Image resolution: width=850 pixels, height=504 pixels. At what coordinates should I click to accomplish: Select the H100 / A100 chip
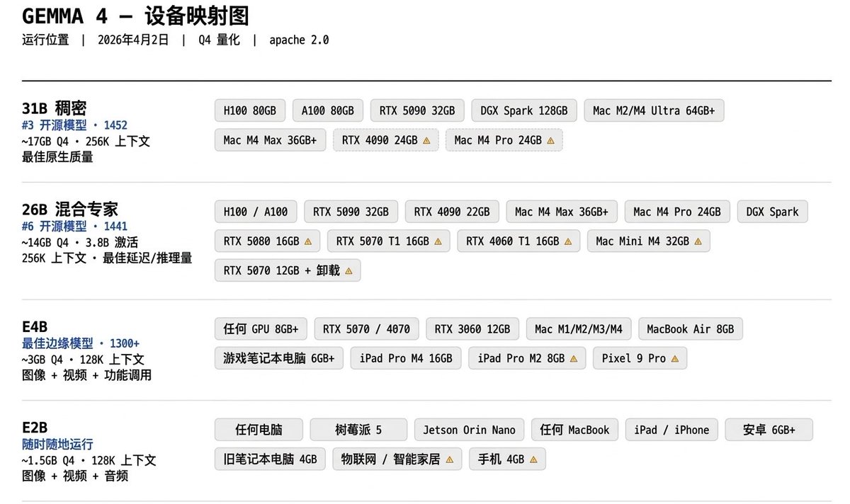pos(256,212)
